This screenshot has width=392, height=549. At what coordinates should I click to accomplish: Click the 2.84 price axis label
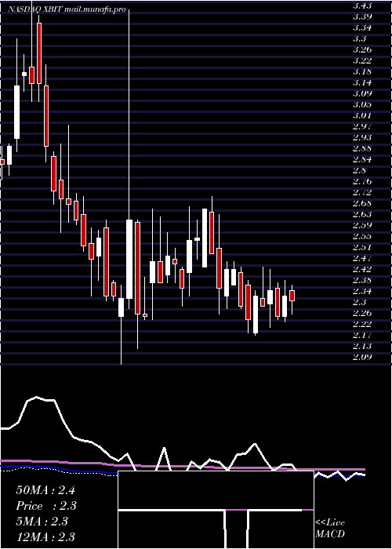pyautogui.click(x=362, y=160)
